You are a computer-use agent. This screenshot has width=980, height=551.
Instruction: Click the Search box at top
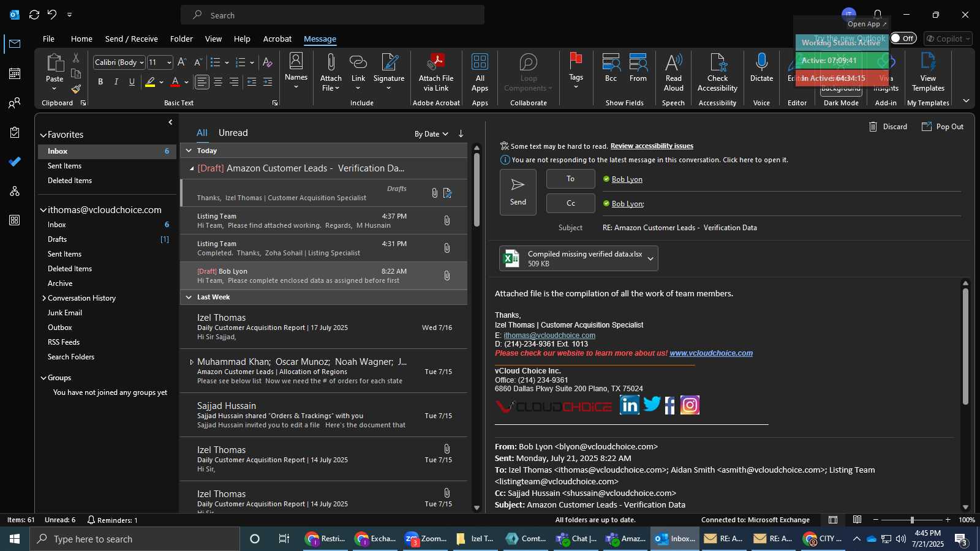point(333,15)
